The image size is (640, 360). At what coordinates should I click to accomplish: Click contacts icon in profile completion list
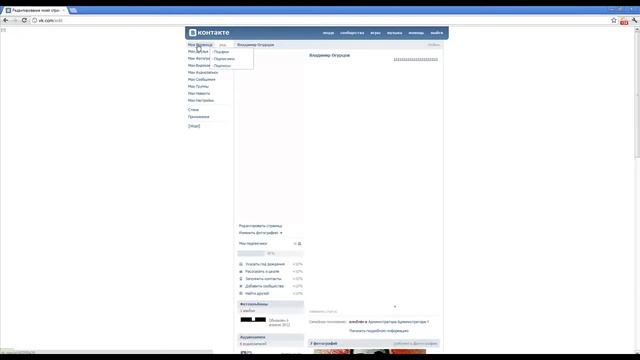click(241, 279)
